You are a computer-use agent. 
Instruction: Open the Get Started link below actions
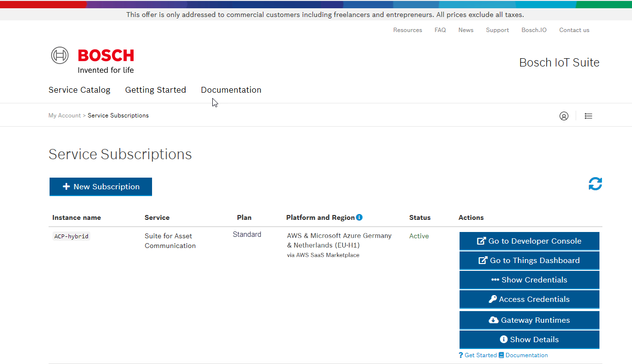[480, 355]
